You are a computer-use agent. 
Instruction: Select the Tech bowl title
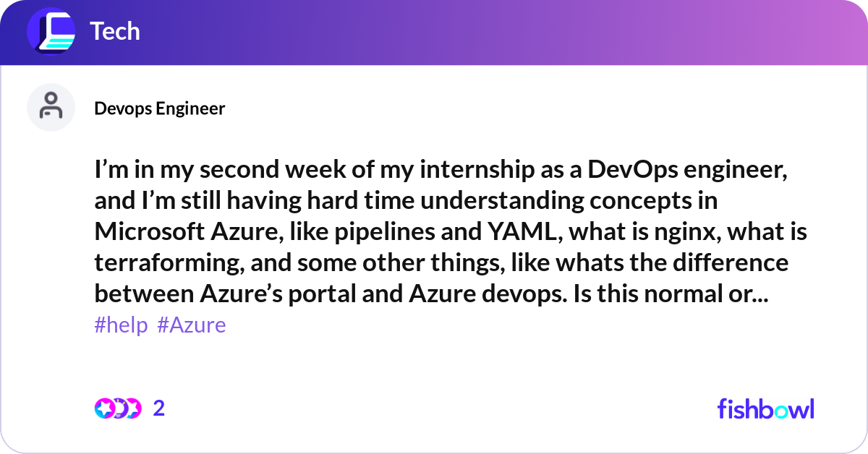click(x=115, y=30)
